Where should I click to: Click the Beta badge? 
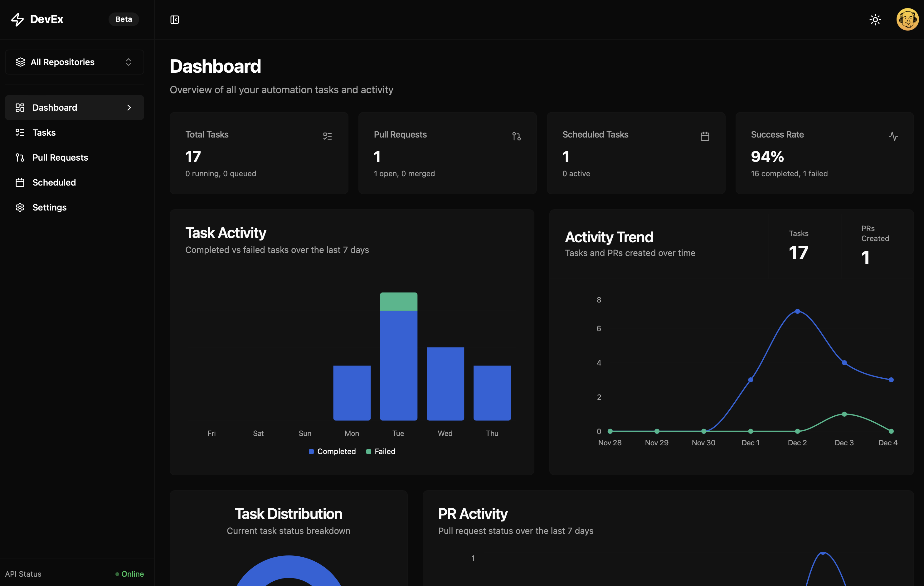tap(123, 19)
